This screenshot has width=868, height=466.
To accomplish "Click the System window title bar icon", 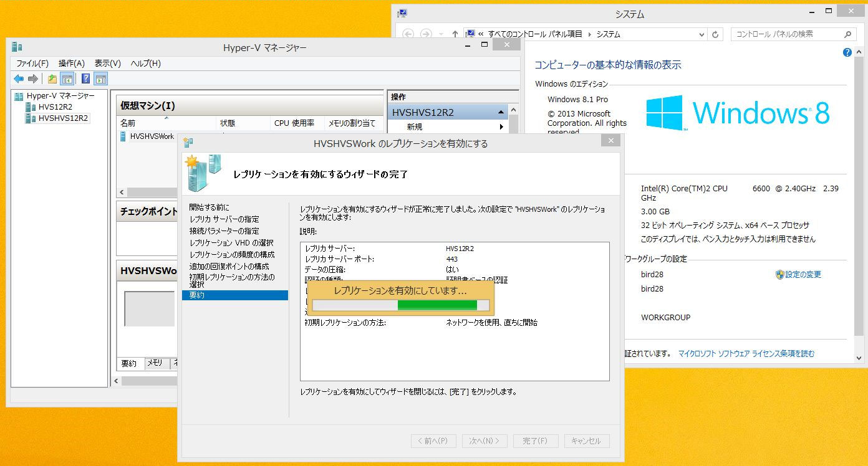I will click(x=402, y=13).
